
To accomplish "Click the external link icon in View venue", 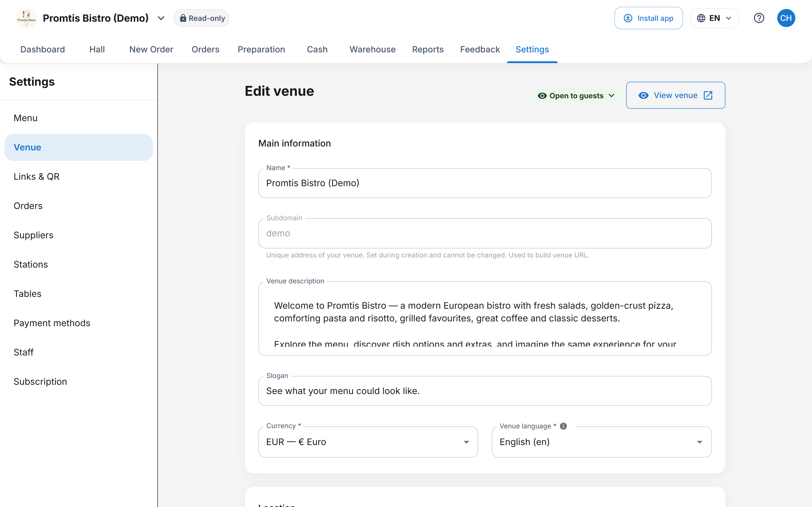I will [x=708, y=95].
